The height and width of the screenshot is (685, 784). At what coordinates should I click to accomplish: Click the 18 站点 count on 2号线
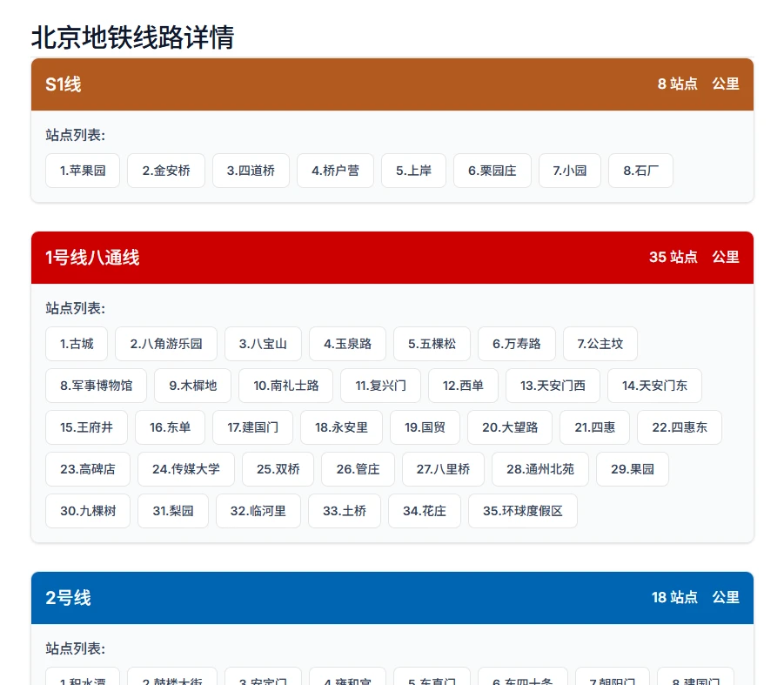[x=674, y=598]
